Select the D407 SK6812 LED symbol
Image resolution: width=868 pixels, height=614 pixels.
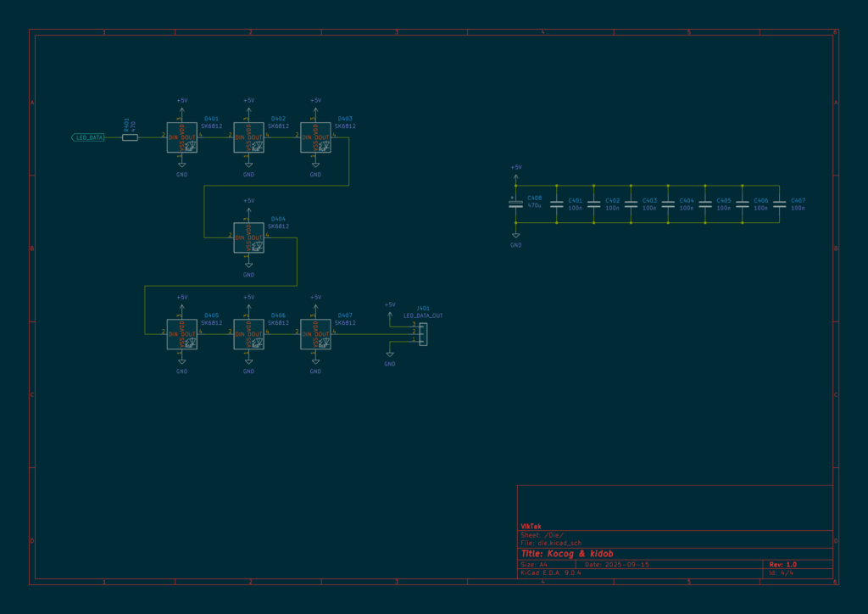[315, 334]
